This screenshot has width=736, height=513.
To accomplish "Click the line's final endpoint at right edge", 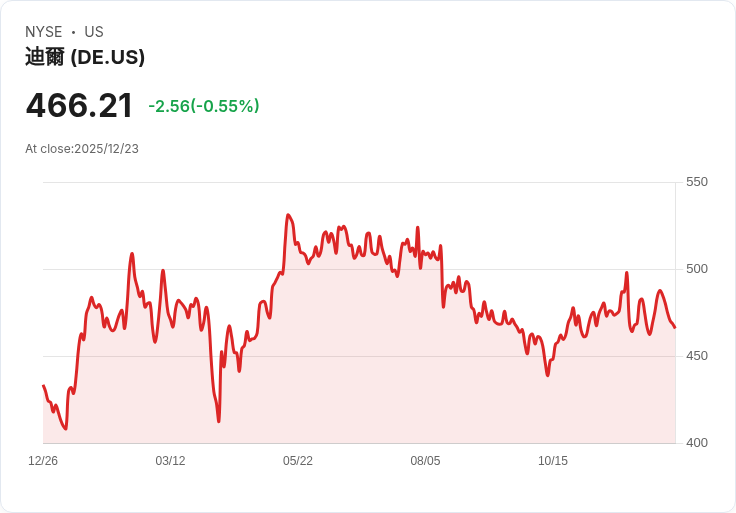I will (675, 327).
